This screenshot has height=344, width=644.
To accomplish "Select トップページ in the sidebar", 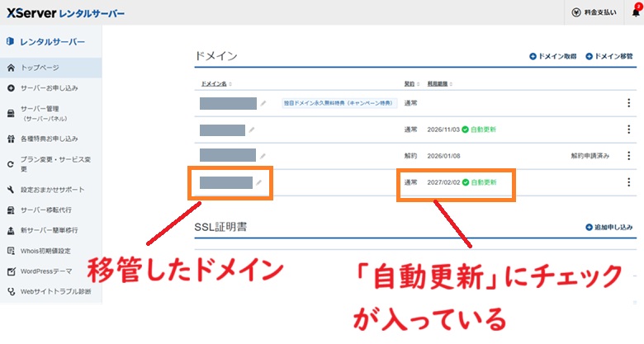I will [x=40, y=67].
